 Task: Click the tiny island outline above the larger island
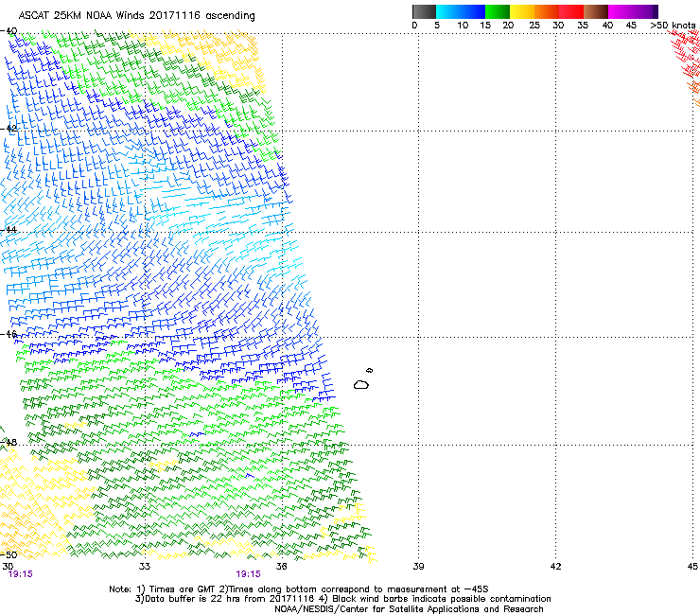[x=370, y=370]
